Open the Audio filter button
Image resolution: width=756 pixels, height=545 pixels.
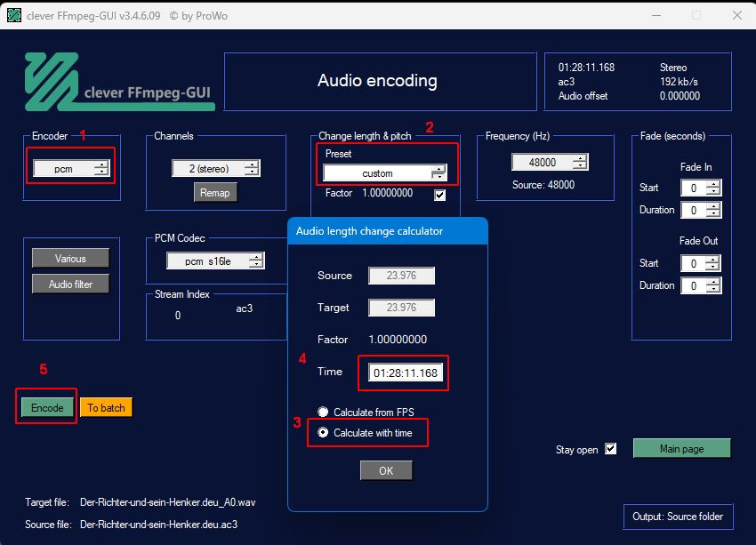pyautogui.click(x=70, y=285)
